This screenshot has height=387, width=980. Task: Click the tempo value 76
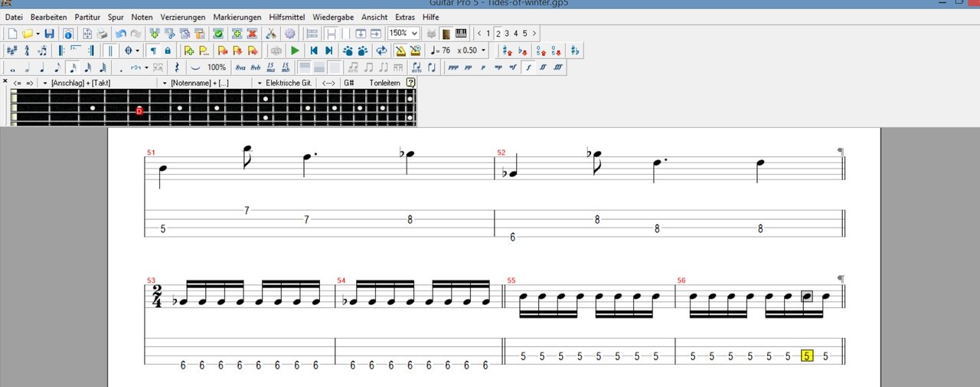pyautogui.click(x=446, y=51)
